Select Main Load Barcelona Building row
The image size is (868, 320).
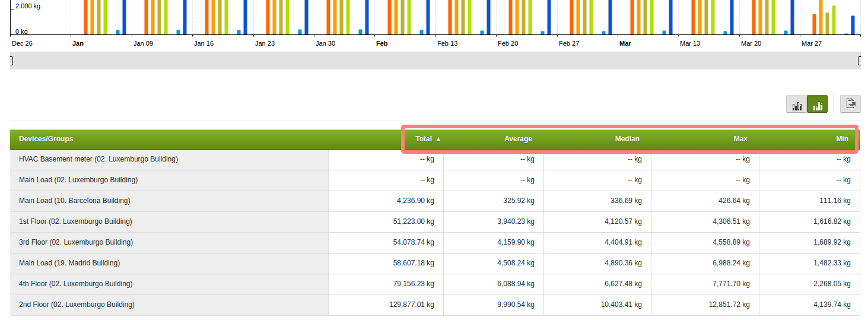(x=435, y=201)
